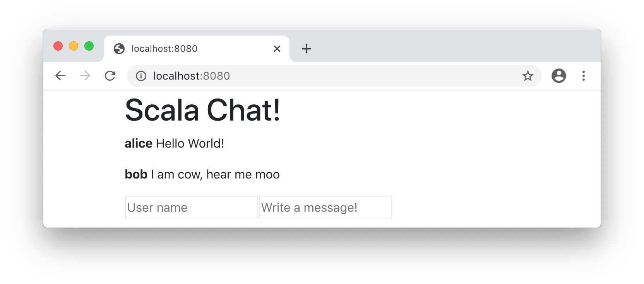Select the localhost:8080 tab title
Image resolution: width=644 pixels, height=284 pixels.
pyautogui.click(x=164, y=49)
